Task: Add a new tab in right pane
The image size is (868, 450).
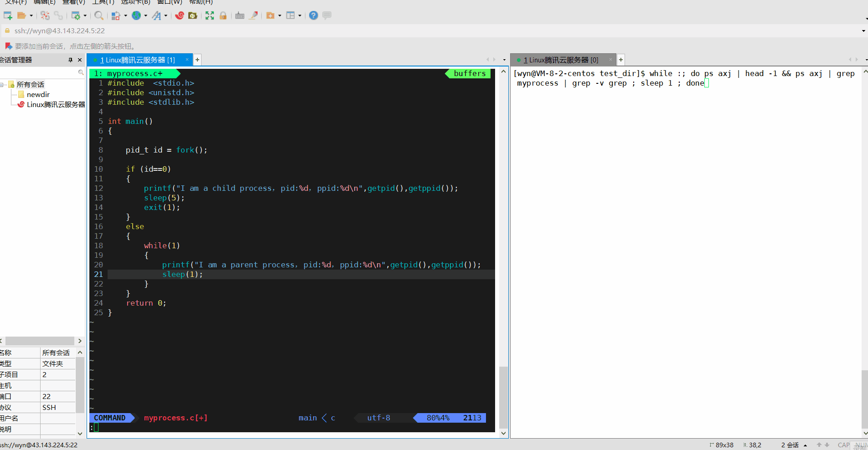Action: [621, 60]
